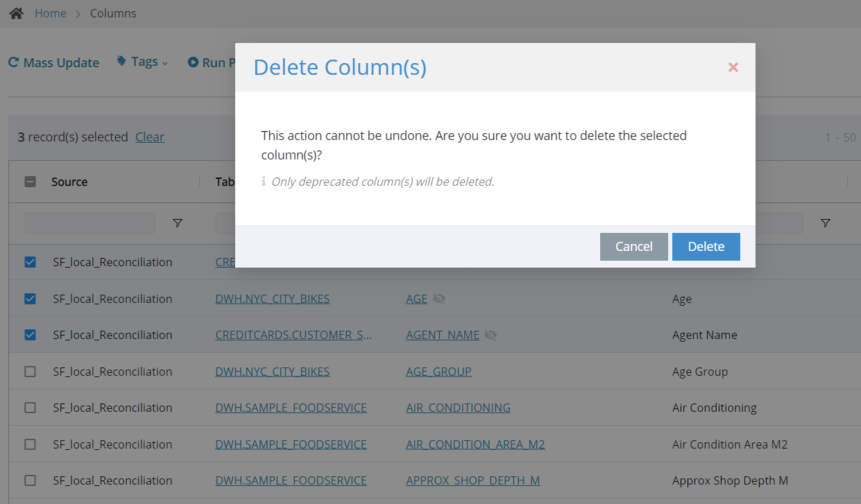Check the AIR_CONDITION_AREA_M2 row checkbox
The image size is (861, 504).
point(30,444)
